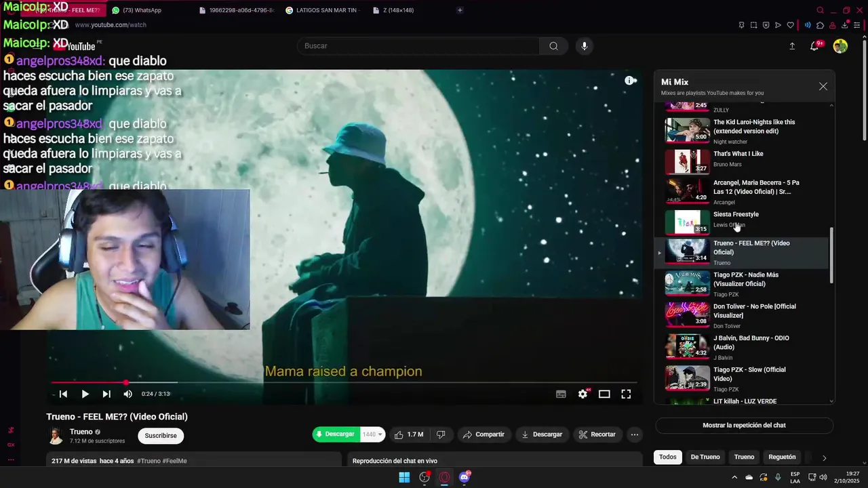Open the Windows Start menu
This screenshot has height=488, width=868.
[404, 477]
